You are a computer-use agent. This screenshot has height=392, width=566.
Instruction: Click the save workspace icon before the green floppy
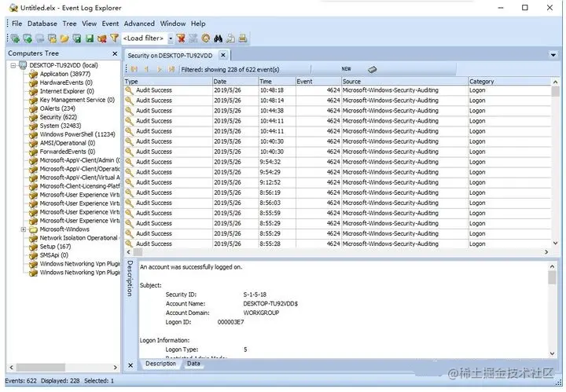pyautogui.click(x=77, y=38)
